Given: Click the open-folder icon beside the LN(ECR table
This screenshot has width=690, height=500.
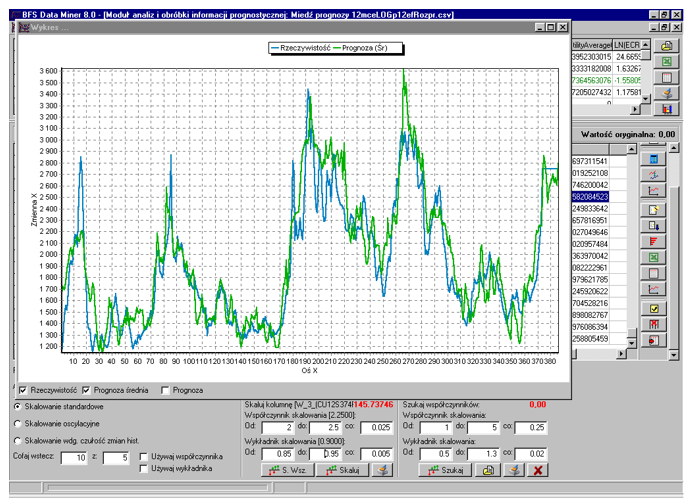Looking at the screenshot, I should coord(667,46).
